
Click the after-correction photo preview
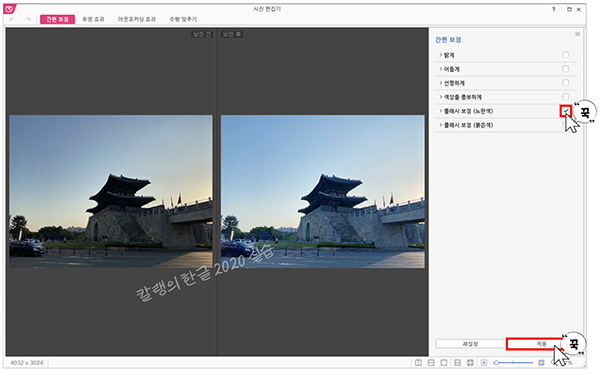(323, 191)
